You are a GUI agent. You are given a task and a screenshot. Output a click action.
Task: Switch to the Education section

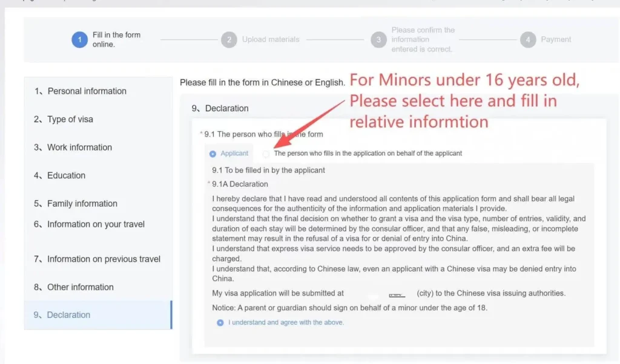(66, 175)
